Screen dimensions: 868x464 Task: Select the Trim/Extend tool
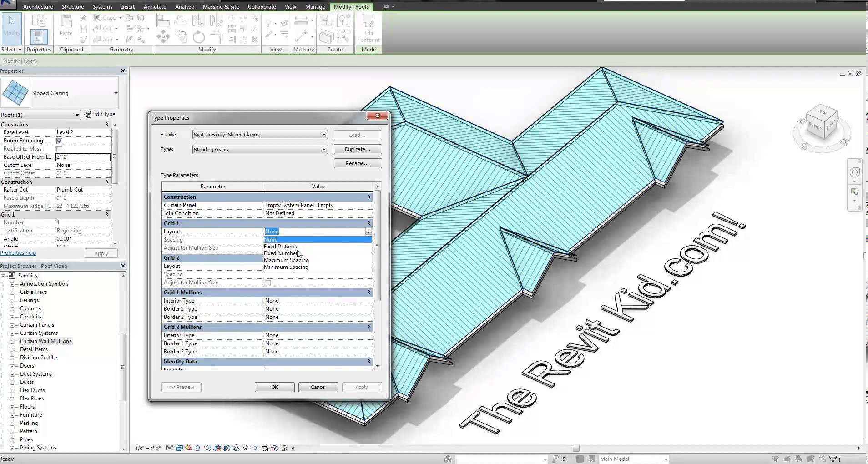216,37
